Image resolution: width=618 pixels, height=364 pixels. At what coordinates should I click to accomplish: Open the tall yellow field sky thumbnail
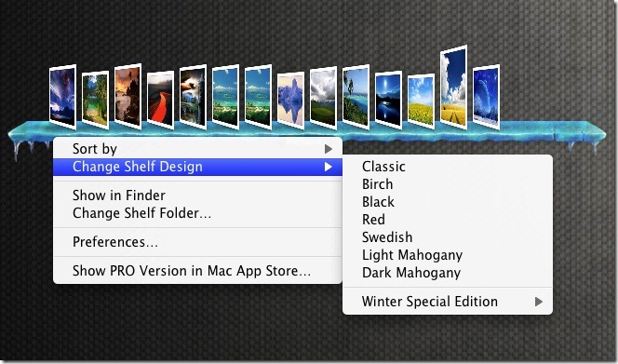coord(453,88)
